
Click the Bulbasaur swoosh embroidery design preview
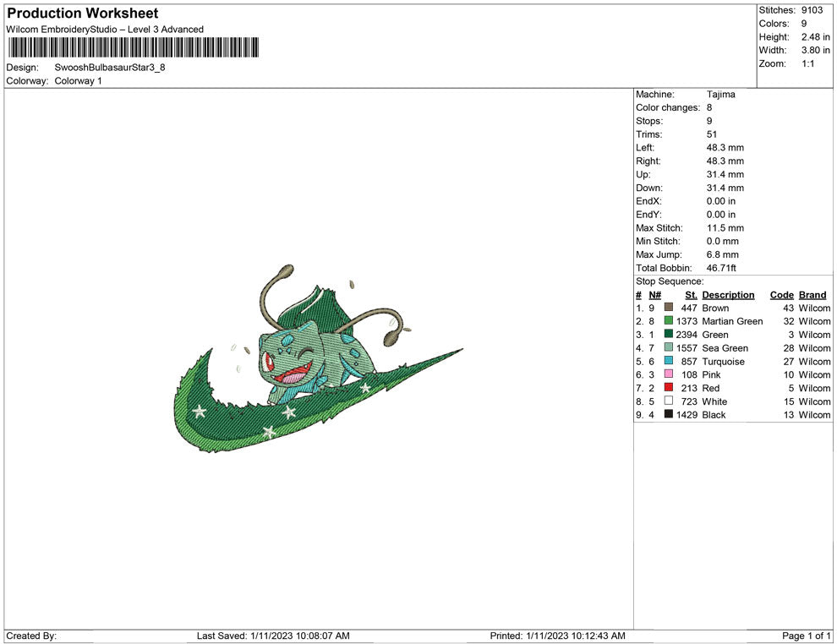319,358
